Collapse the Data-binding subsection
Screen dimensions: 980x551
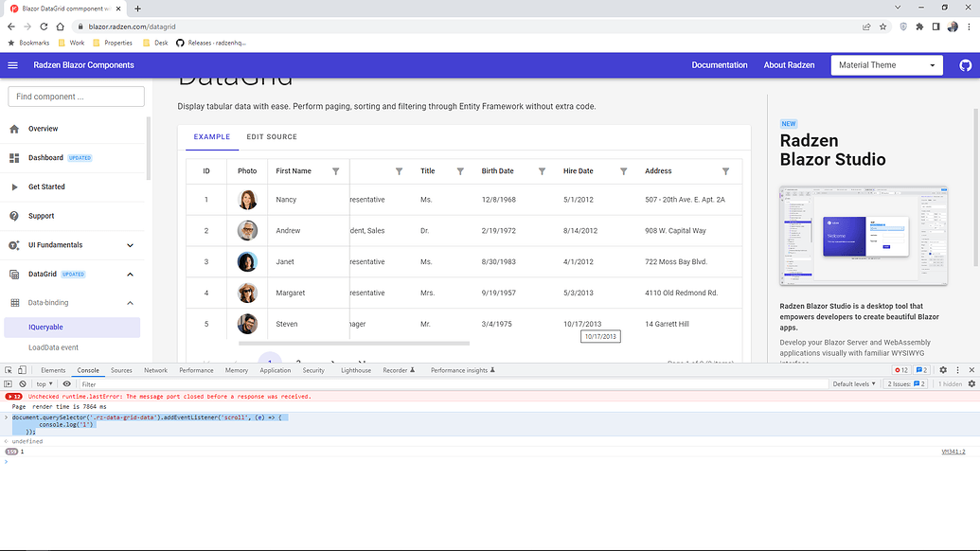coord(73,303)
